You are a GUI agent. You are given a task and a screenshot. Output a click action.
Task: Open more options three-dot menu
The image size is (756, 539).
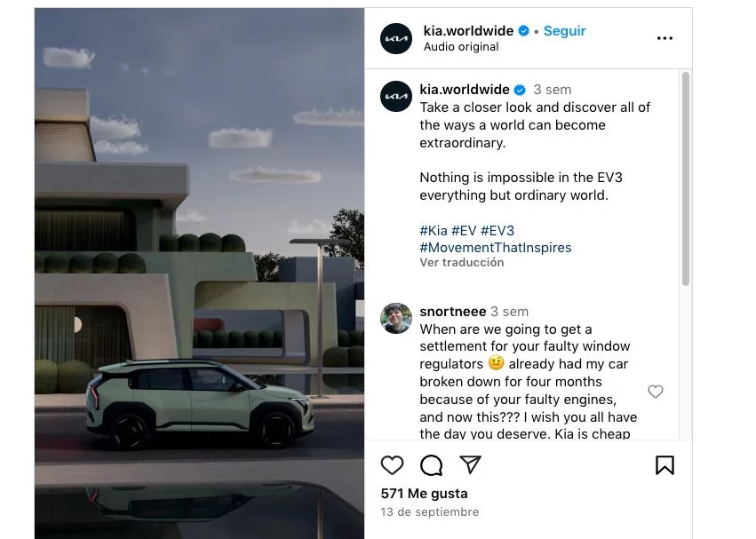(x=664, y=38)
